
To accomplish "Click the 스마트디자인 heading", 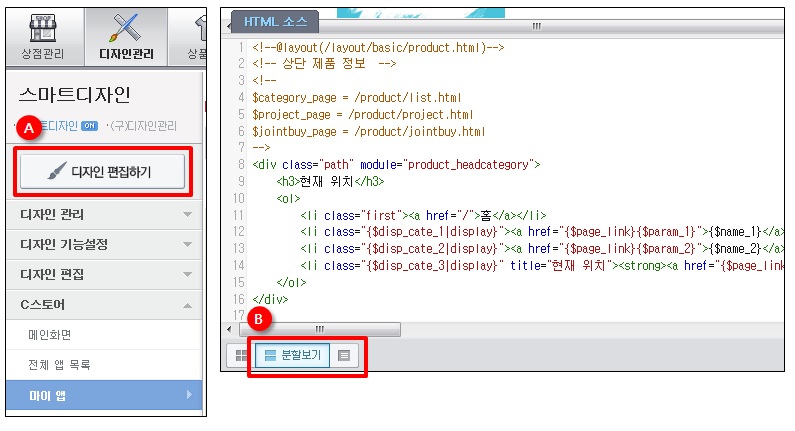I will click(x=75, y=95).
